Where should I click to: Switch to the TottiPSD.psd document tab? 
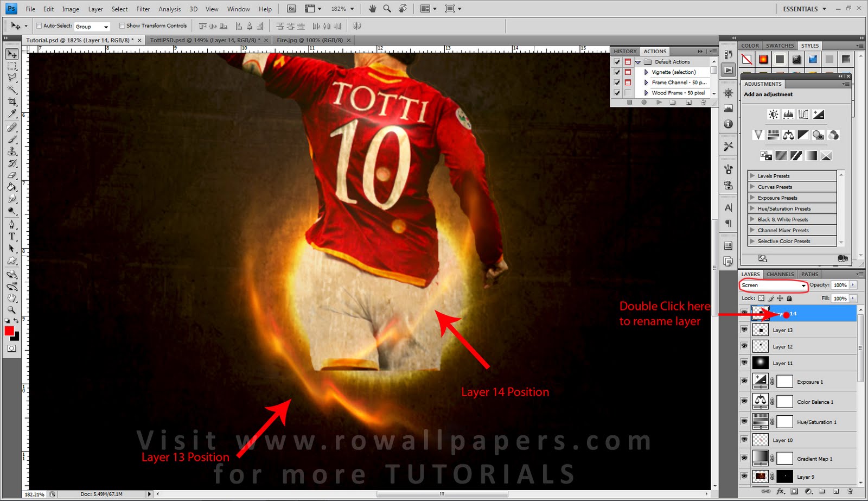[x=206, y=40]
